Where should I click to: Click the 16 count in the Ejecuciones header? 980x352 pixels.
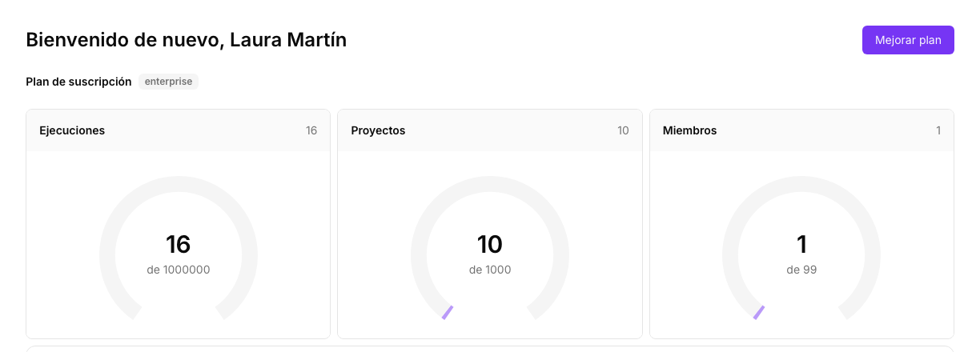[x=311, y=130]
